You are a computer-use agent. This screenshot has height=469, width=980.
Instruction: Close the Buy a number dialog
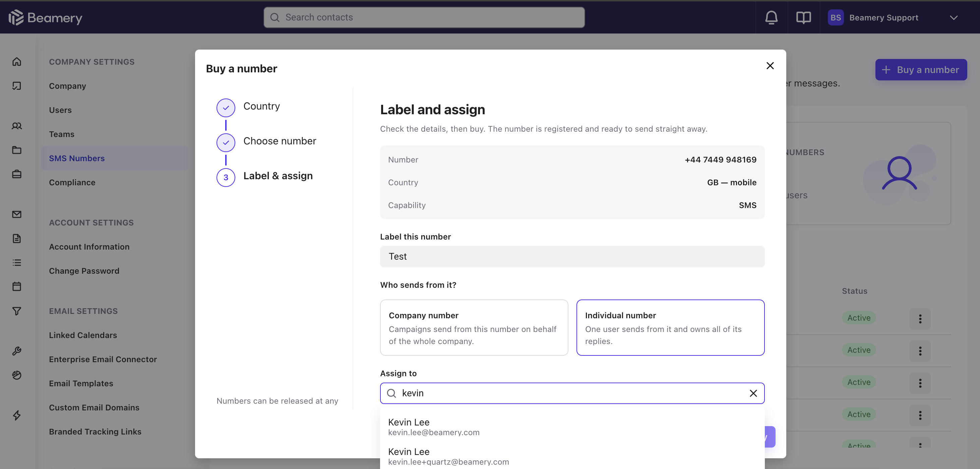pyautogui.click(x=770, y=66)
